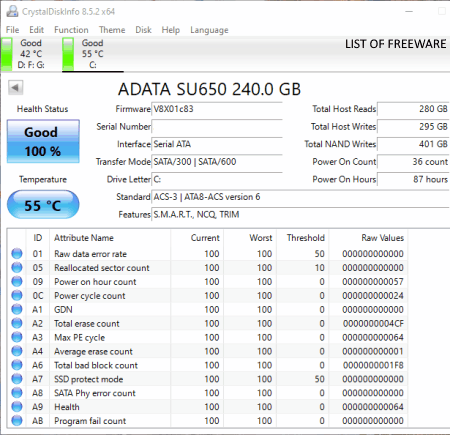The height and width of the screenshot is (435, 450).
Task: Click the Good 100 % health status button
Action: (x=43, y=142)
